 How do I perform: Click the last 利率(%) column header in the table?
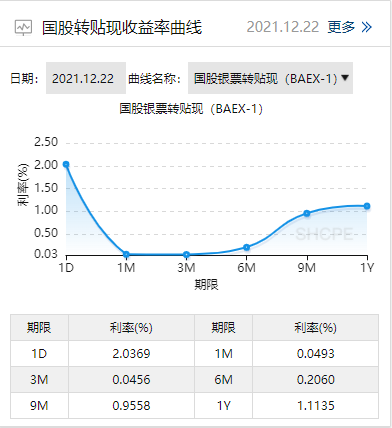pyautogui.click(x=315, y=328)
